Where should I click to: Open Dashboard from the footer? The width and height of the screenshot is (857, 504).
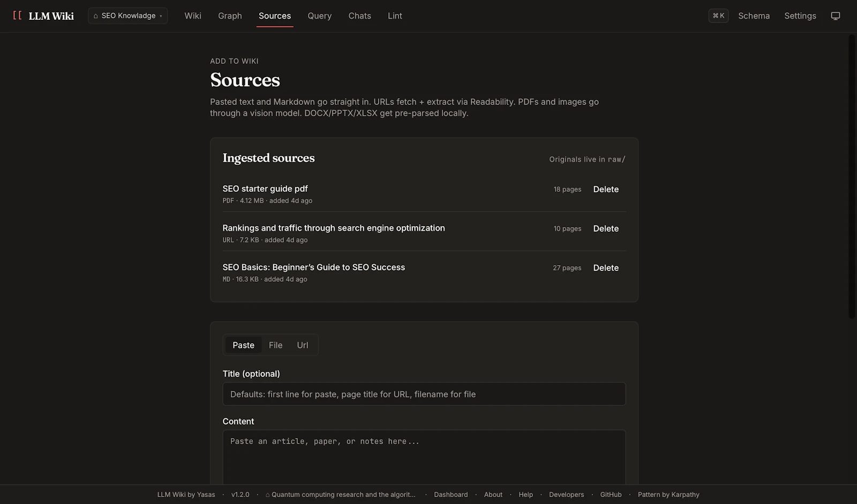tap(450, 494)
